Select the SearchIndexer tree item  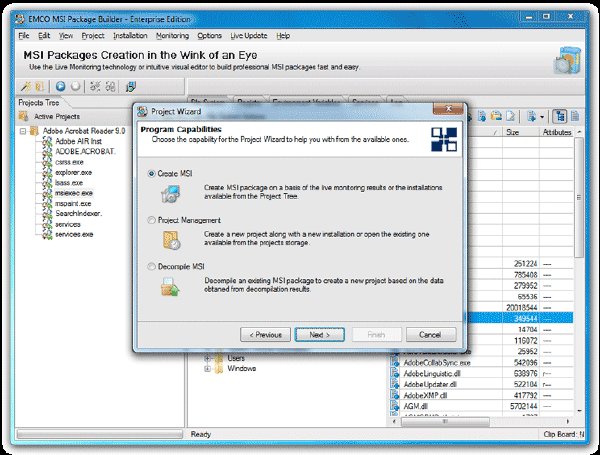click(78, 214)
